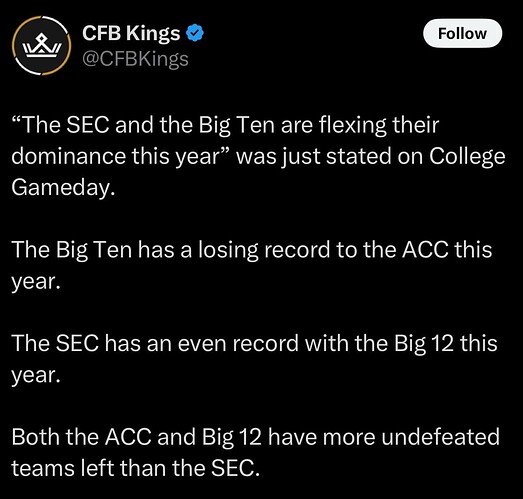Select the word "flexing" in the quote
The height and width of the screenshot is (499, 523).
click(353, 126)
